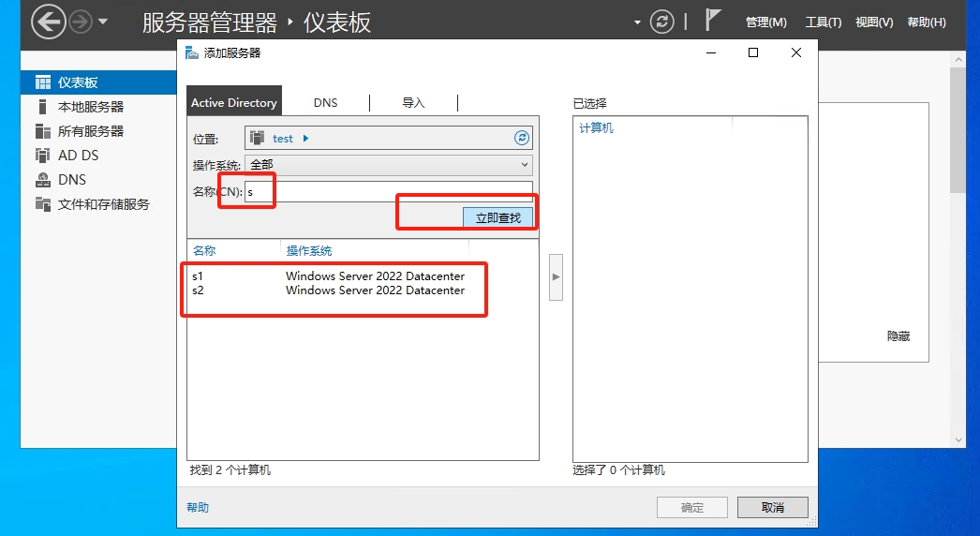Open the 帮助(H) menu
980x536 pixels.
click(927, 22)
